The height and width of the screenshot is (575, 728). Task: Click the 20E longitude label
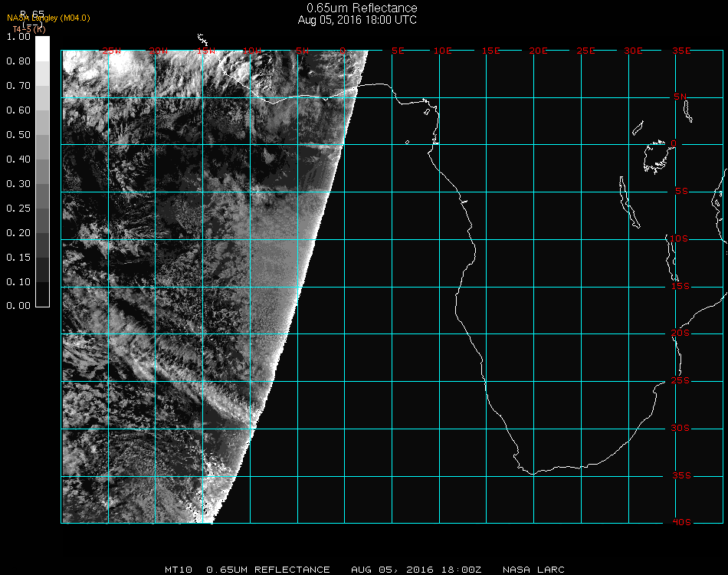[x=538, y=51]
